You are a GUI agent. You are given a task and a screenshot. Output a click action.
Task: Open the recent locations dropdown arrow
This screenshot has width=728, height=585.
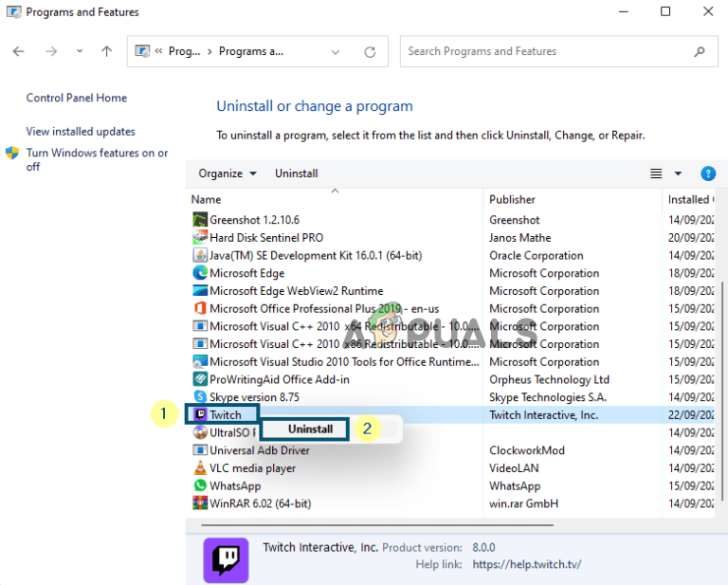[x=80, y=51]
